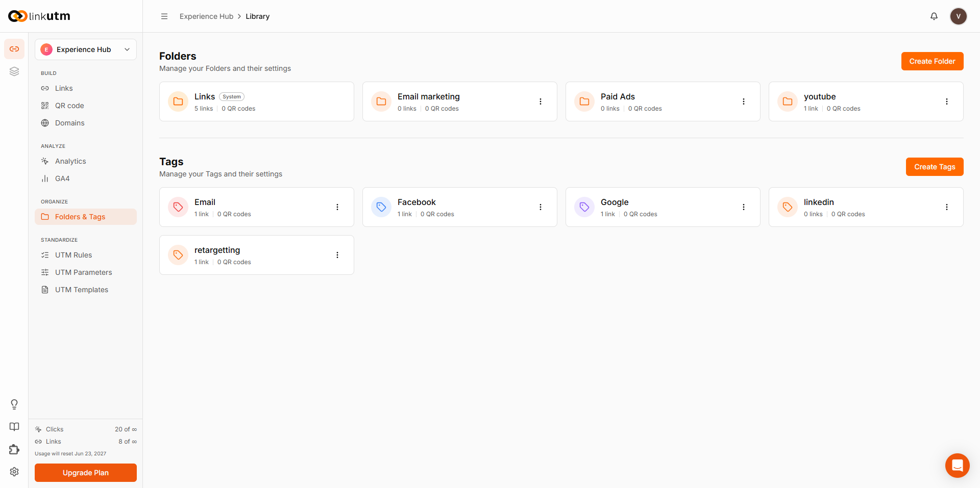Open the layers stack icon in left rail
Viewport: 980px width, 488px height.
(14, 71)
